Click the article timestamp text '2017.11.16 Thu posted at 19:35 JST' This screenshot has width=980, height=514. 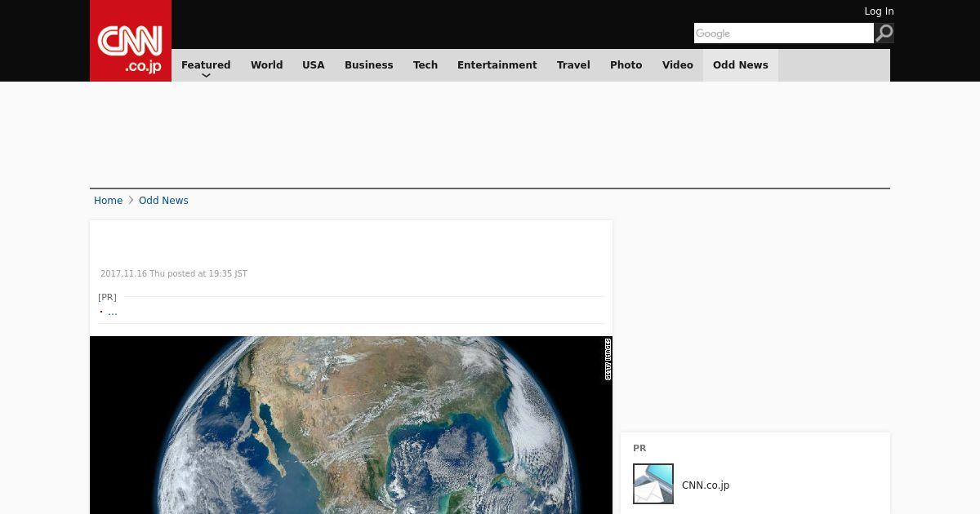(x=174, y=274)
